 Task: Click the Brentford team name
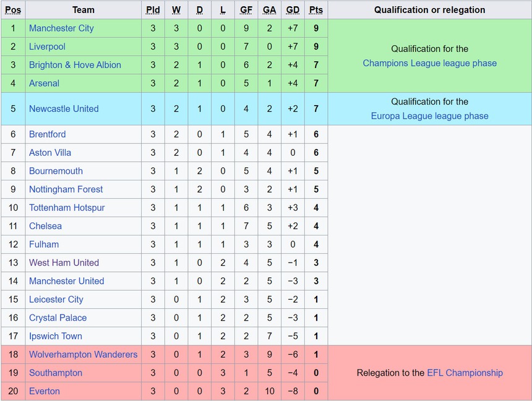47,134
